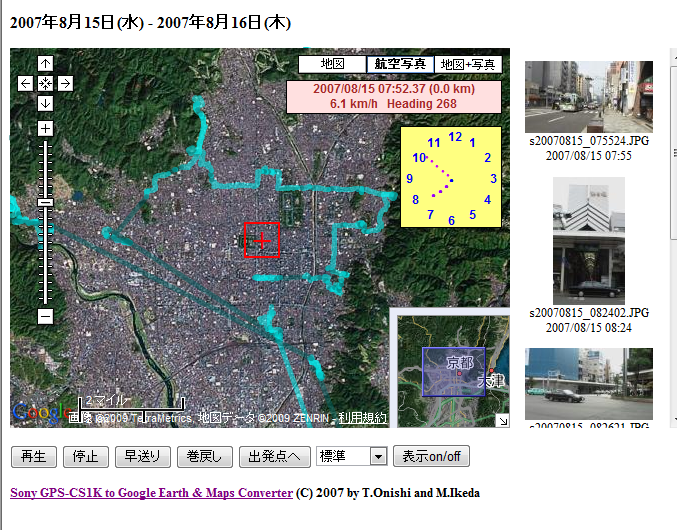Click the Google logo on map
The height and width of the screenshot is (530, 677).
[x=40, y=412]
